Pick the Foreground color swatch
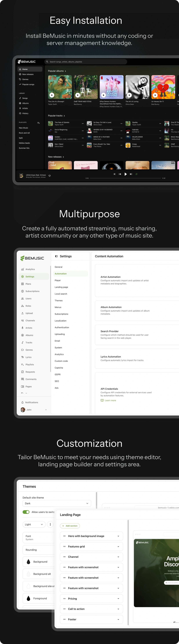The width and height of the screenshot is (179, 644). click(x=28, y=598)
